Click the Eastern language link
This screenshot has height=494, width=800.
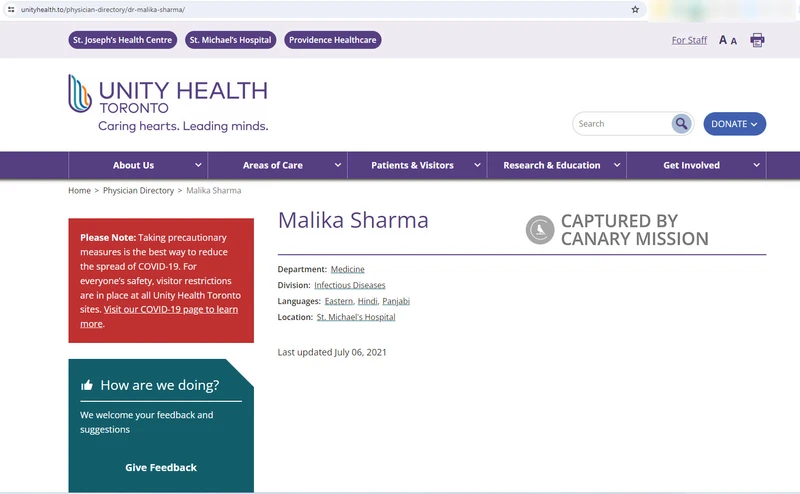[x=339, y=301]
